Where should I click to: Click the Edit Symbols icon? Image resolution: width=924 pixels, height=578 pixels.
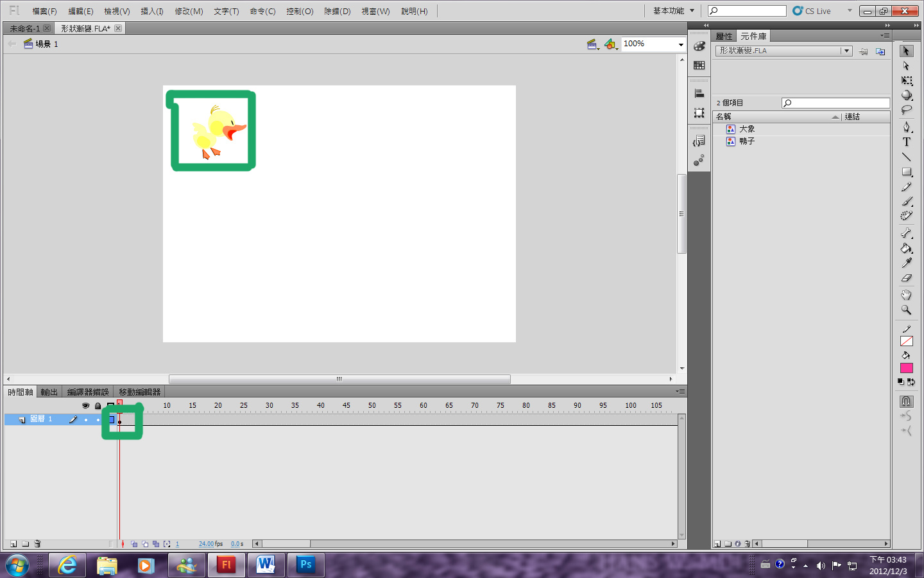[610, 44]
